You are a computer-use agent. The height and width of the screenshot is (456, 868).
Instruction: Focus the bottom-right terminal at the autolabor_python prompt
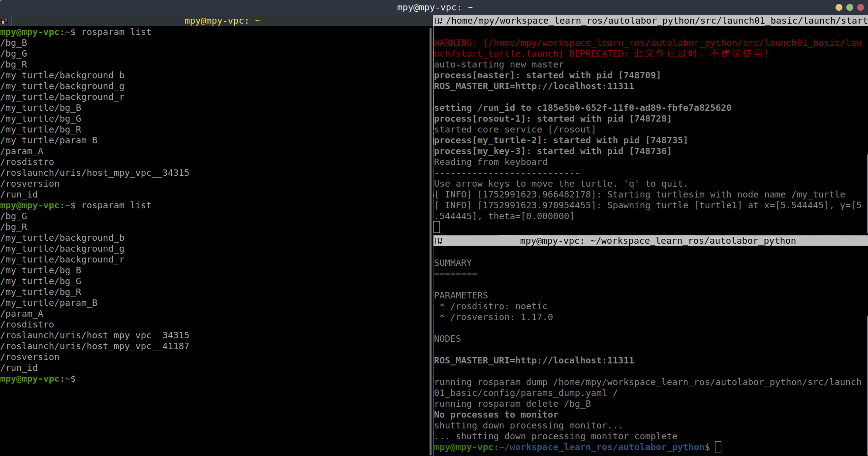coord(718,447)
